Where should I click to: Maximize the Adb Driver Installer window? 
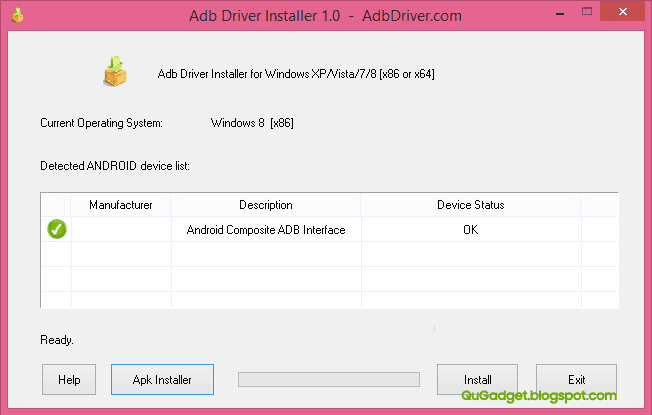pos(587,12)
